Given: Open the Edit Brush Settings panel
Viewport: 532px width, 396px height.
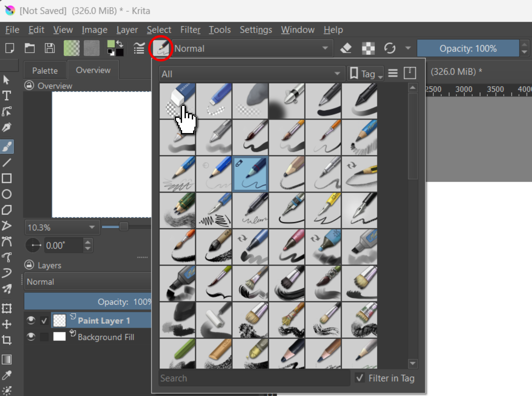Looking at the screenshot, I should [139, 48].
